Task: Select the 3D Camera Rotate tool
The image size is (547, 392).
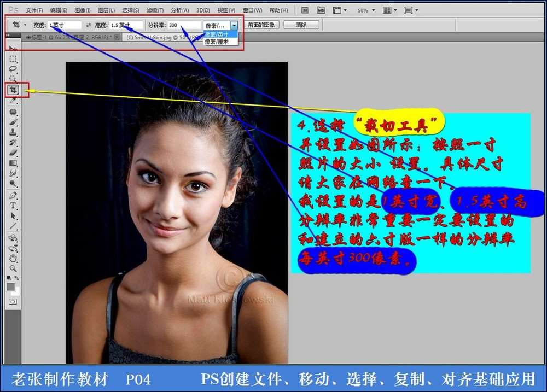Action: point(13,248)
